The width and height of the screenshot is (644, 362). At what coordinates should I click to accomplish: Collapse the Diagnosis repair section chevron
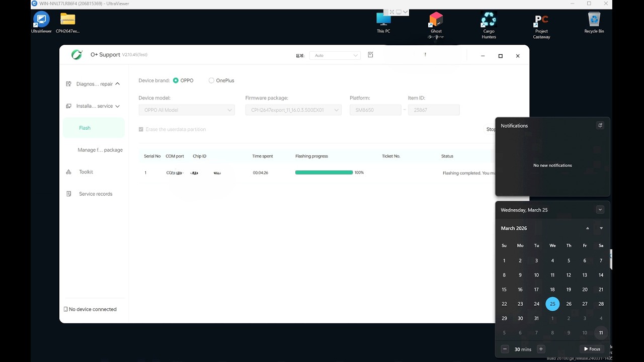[118, 84]
